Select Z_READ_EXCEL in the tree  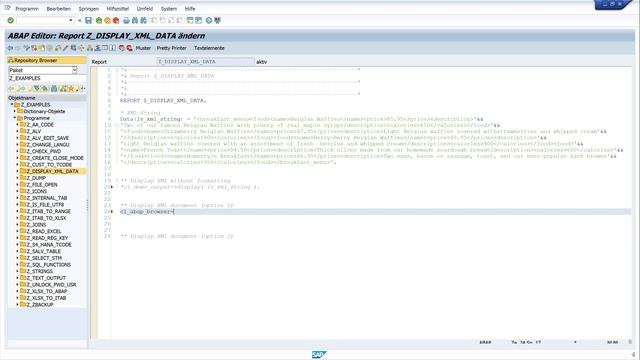pos(44,231)
